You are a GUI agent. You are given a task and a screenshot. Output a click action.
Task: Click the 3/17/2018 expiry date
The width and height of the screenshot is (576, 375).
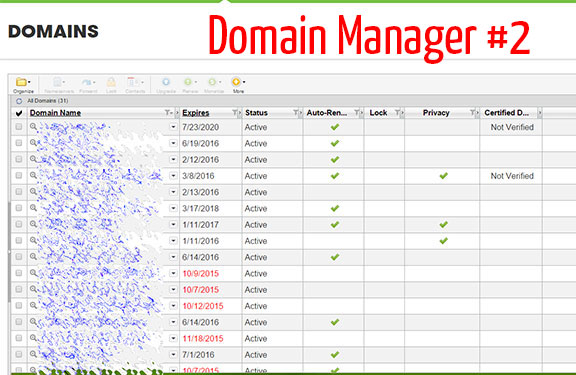[201, 208]
